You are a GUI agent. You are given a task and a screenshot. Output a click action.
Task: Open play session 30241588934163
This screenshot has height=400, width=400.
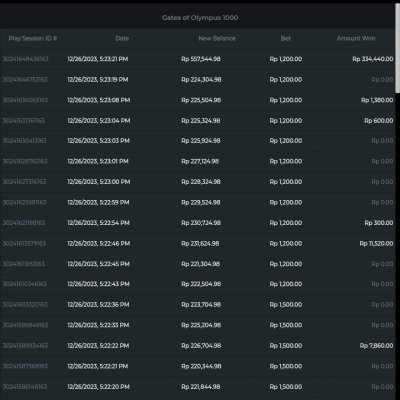point(25,346)
